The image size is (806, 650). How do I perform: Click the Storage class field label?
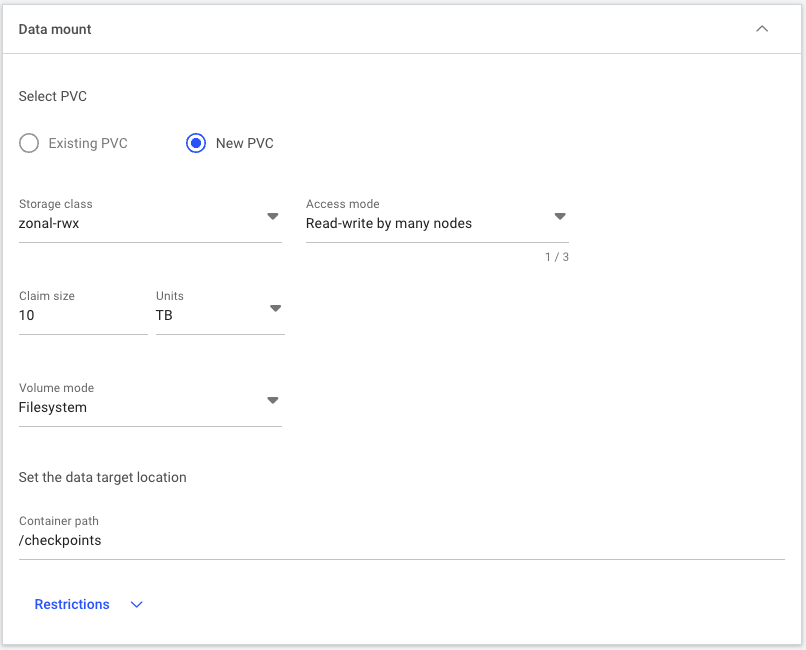(x=56, y=204)
